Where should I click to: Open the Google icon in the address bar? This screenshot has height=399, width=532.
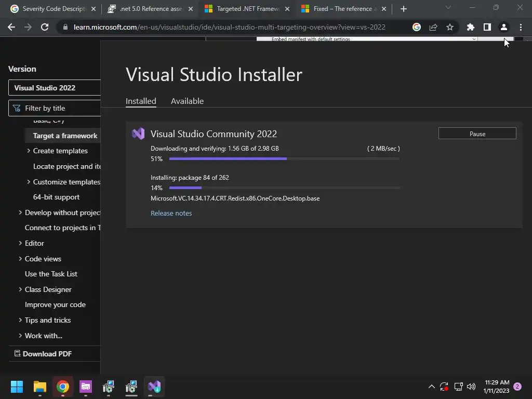[416, 27]
